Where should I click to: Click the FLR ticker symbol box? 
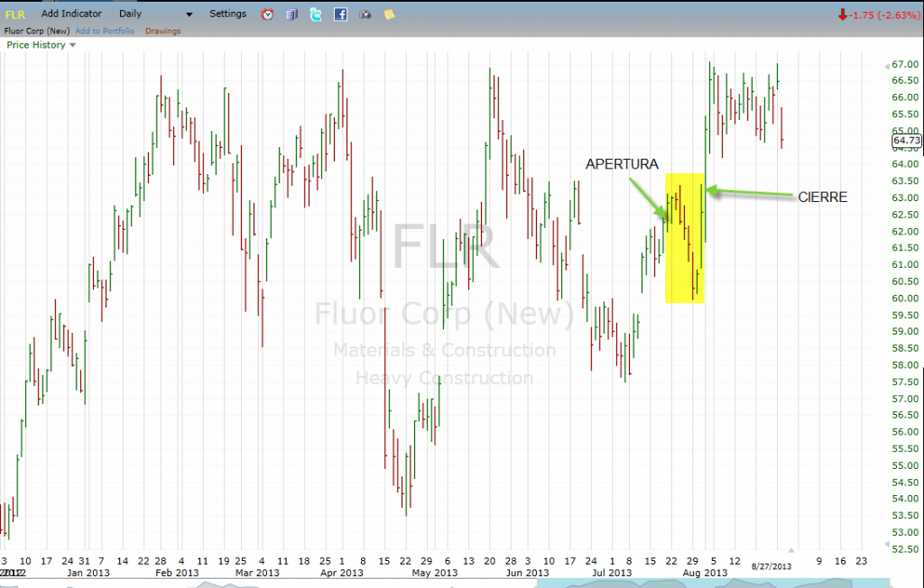pyautogui.click(x=16, y=14)
